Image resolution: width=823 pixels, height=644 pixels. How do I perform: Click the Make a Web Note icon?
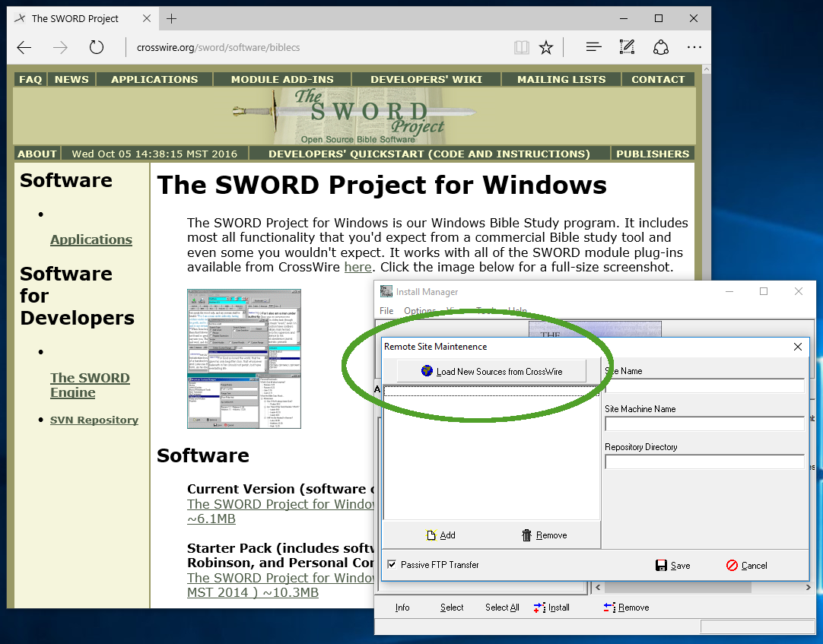[x=627, y=48]
